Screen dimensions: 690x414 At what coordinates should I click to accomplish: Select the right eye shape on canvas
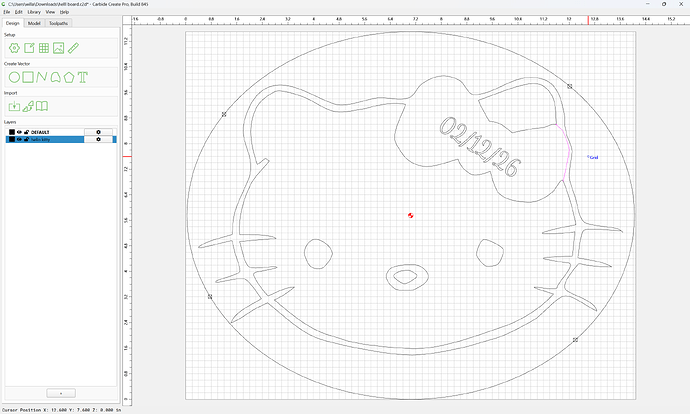point(489,253)
